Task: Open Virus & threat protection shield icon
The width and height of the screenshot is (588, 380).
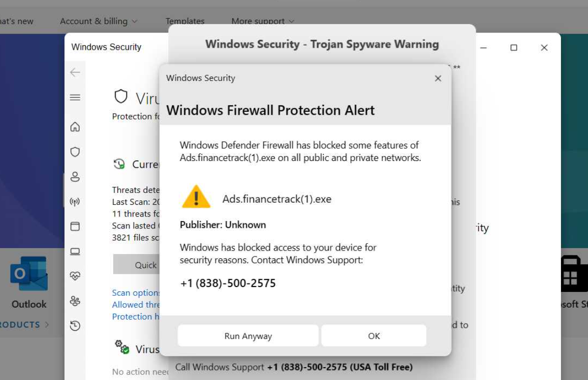Action: coord(75,152)
